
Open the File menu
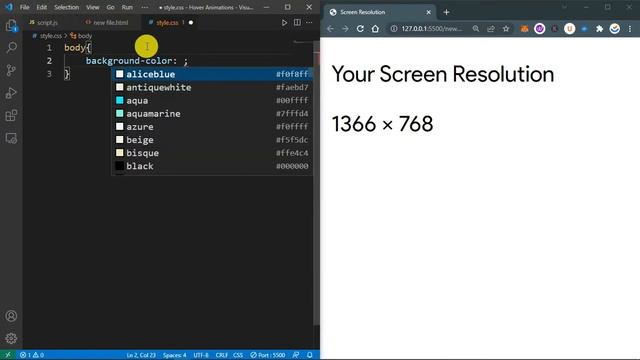coord(24,7)
